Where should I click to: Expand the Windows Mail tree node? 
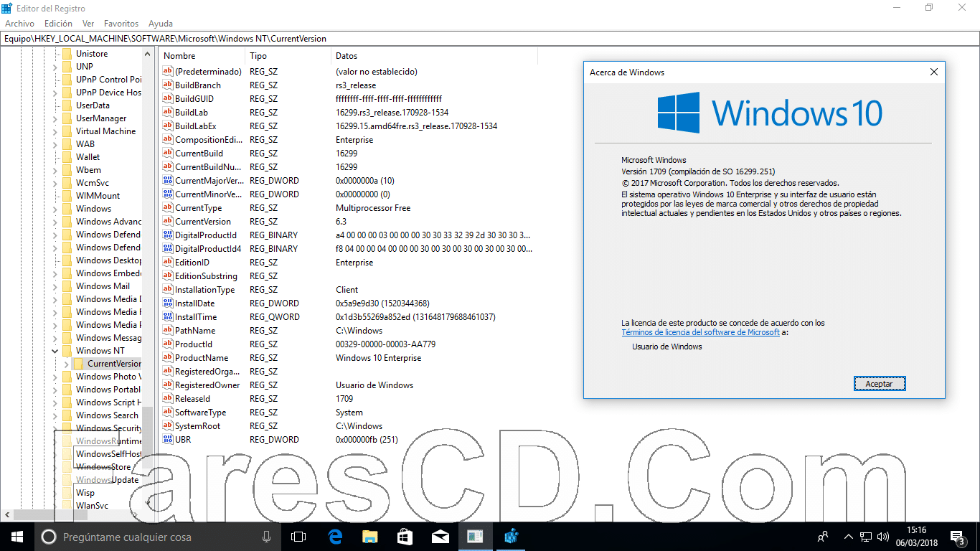55,286
